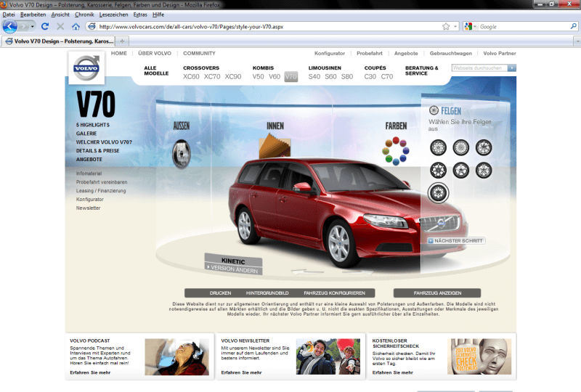Open the Lesezeichen menu
This screenshot has width=581, height=392.
click(113, 15)
